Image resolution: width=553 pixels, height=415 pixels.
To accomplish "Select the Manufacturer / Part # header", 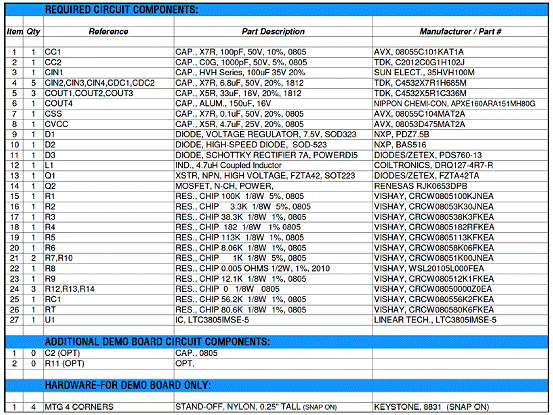I will [x=460, y=31].
